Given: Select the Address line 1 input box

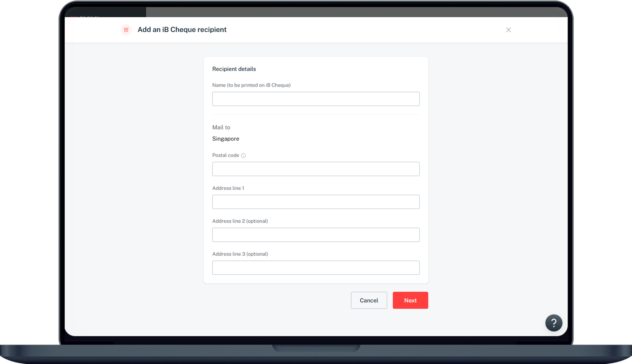Looking at the screenshot, I should (x=316, y=202).
